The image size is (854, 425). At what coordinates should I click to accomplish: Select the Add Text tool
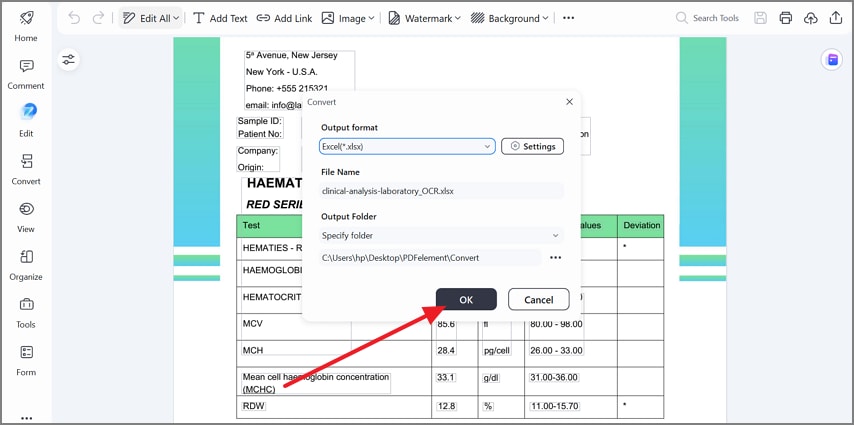221,18
